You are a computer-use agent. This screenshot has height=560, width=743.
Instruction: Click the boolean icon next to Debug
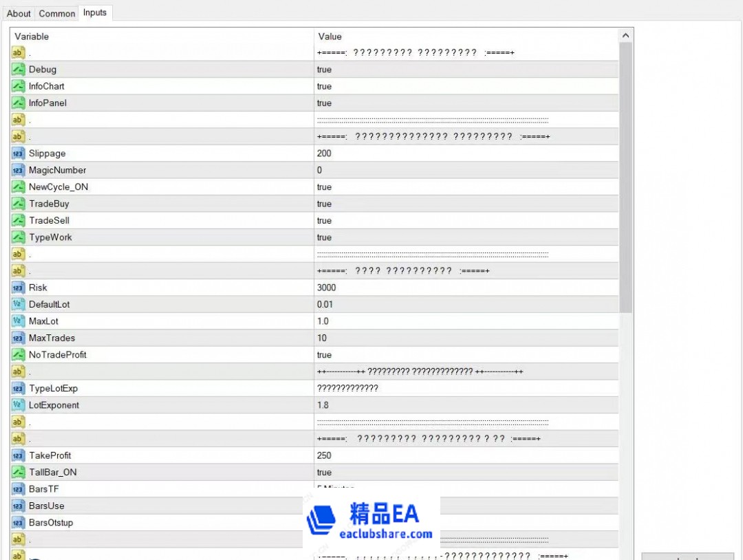pyautogui.click(x=19, y=69)
